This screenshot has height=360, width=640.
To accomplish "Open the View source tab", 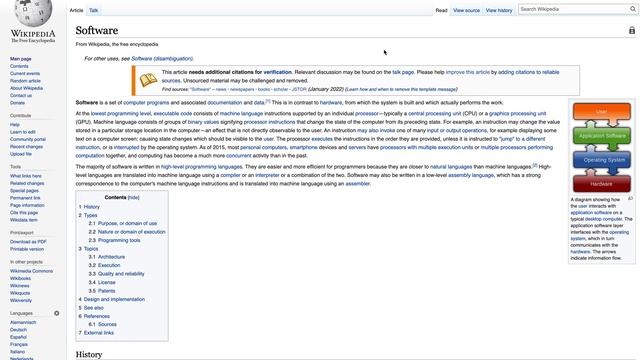I will click(466, 10).
